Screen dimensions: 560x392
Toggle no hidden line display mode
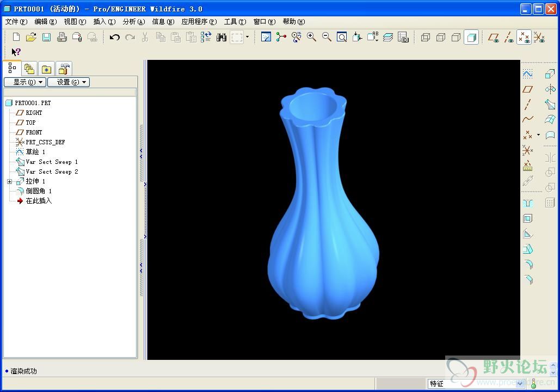pos(456,37)
